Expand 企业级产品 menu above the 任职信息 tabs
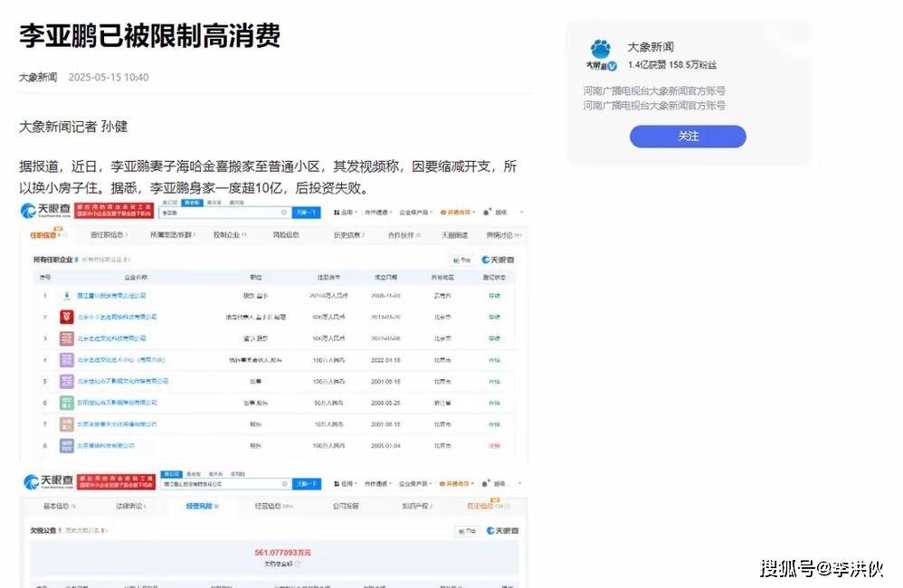This screenshot has width=903, height=588. (x=416, y=213)
